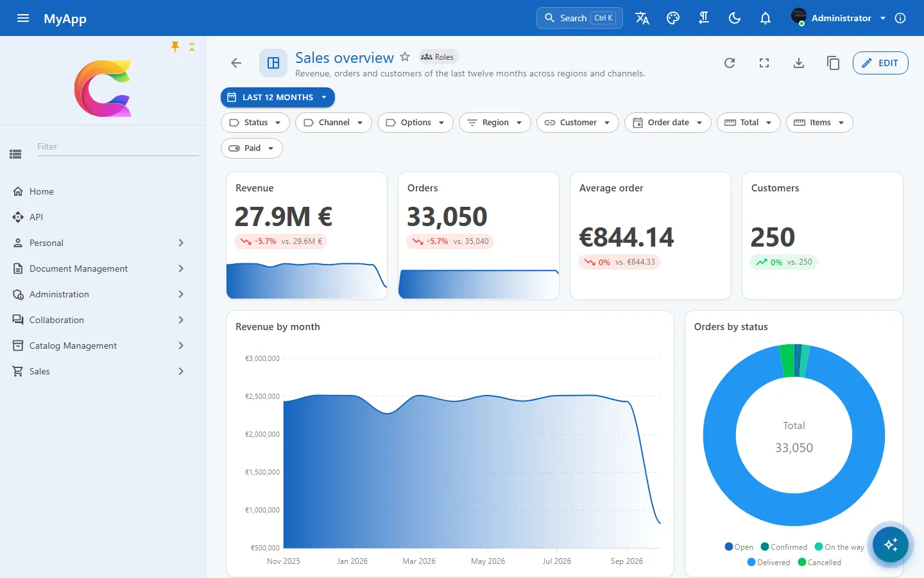
Task: Refresh the dashboard
Action: coord(730,63)
